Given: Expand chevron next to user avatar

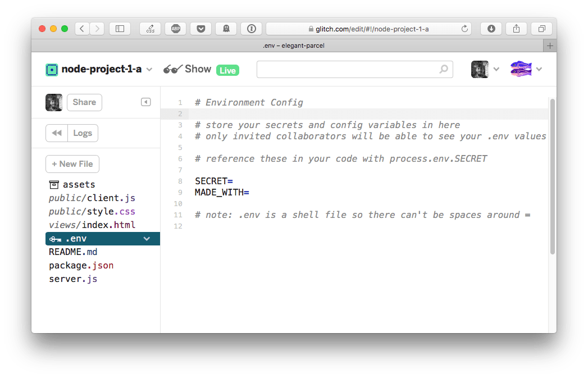Looking at the screenshot, I should pyautogui.click(x=496, y=69).
